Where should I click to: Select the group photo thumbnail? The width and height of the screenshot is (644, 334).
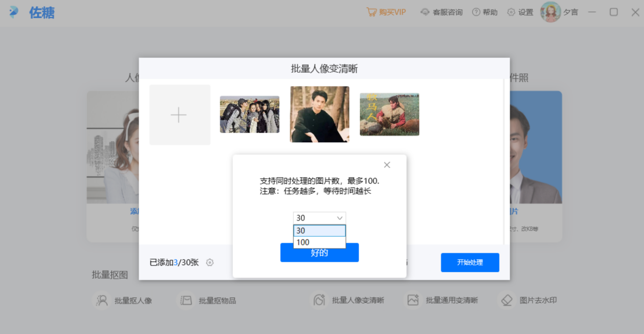pos(249,114)
